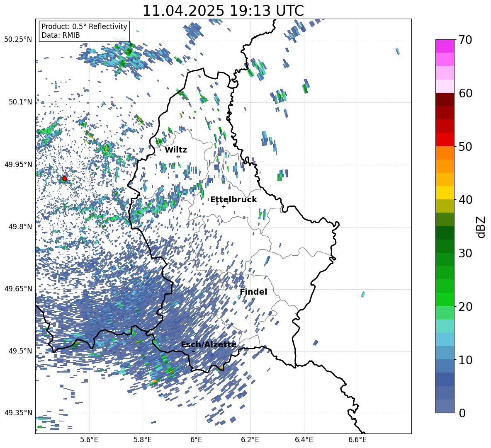Click the 30 colorbar tick value
Image resolution: width=491 pixels, height=448 pixels.
465,253
